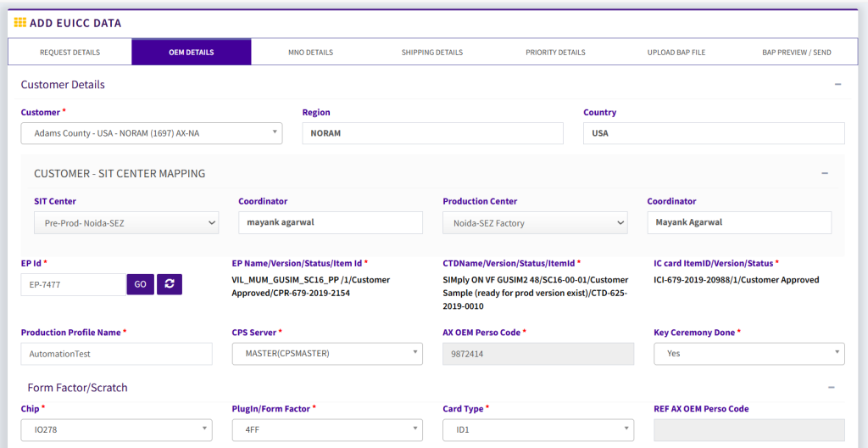Open the CPS Server dropdown
Viewport: 868px width, 448px height.
pyautogui.click(x=327, y=354)
